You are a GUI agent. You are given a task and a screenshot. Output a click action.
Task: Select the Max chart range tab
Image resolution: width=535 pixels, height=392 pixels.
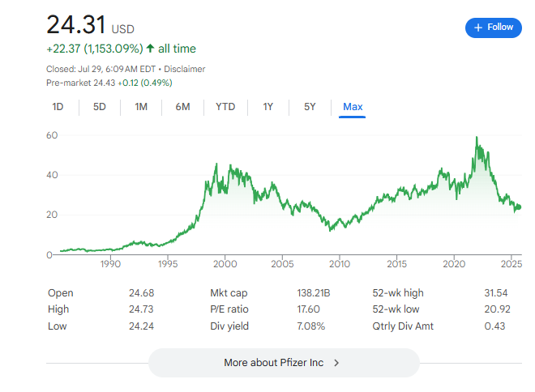click(353, 107)
